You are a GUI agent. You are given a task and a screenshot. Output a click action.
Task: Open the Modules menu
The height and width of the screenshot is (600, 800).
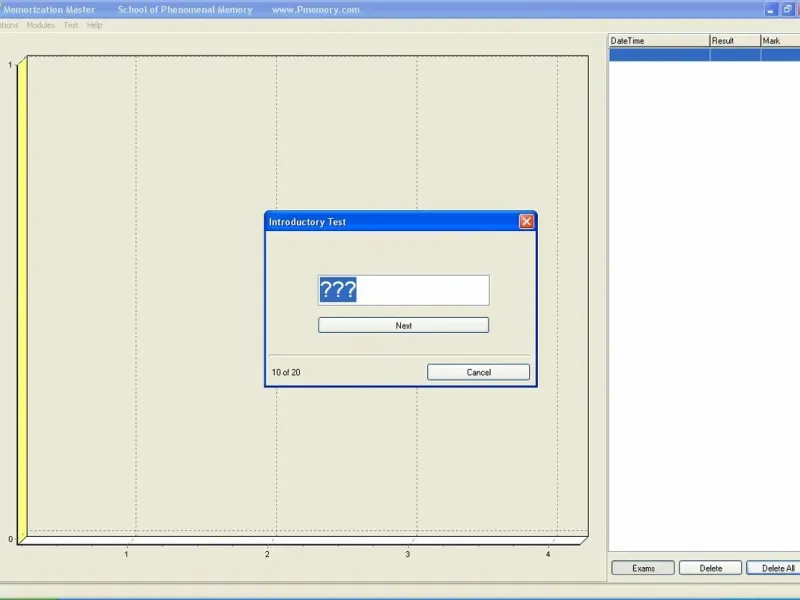40,25
